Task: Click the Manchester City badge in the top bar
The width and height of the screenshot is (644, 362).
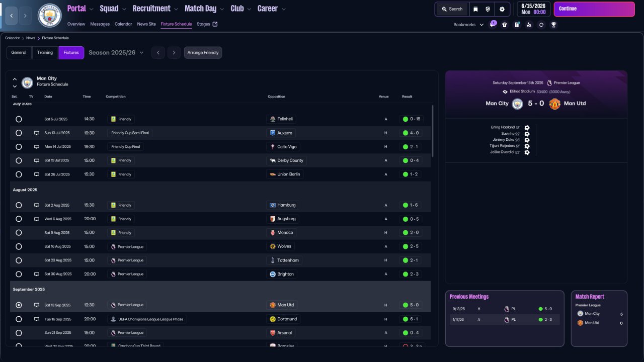Action: pos(49,16)
